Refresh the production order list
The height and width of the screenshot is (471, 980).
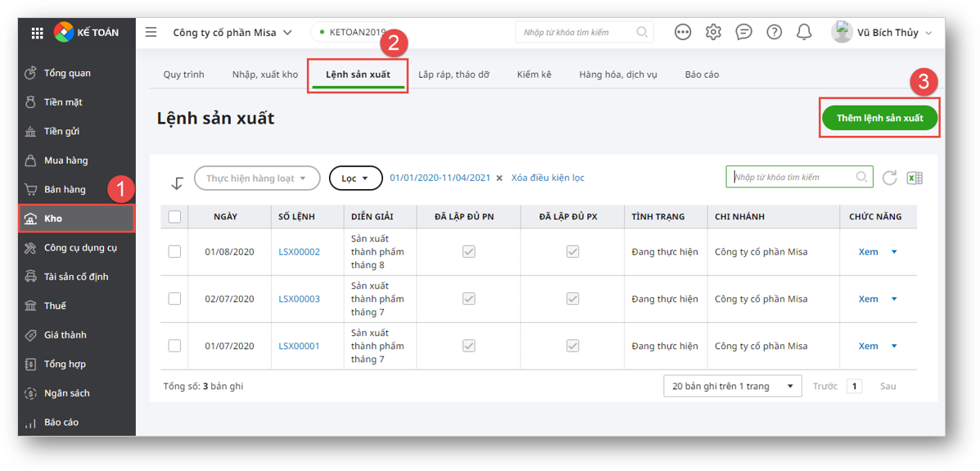(x=889, y=178)
